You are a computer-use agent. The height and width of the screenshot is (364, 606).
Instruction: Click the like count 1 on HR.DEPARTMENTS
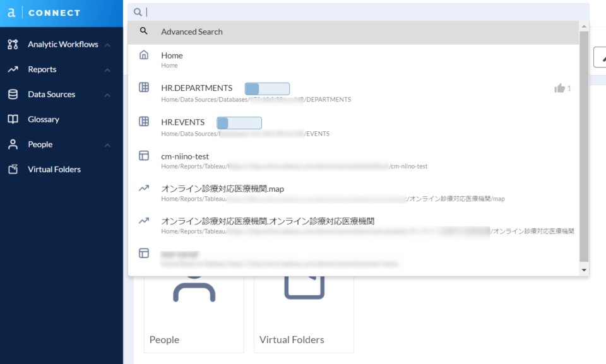click(x=569, y=88)
